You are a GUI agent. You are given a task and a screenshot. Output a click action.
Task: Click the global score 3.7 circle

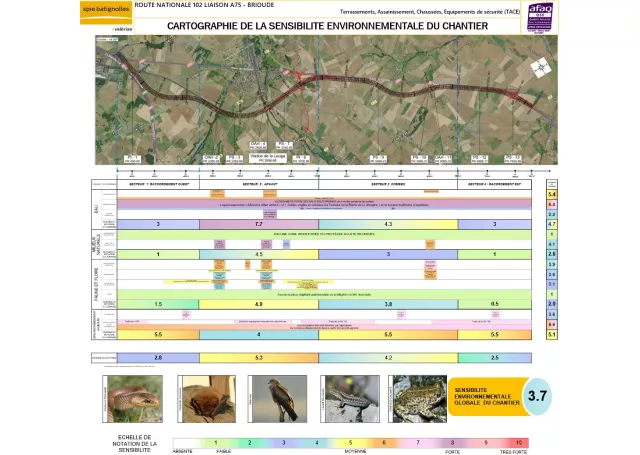538,395
